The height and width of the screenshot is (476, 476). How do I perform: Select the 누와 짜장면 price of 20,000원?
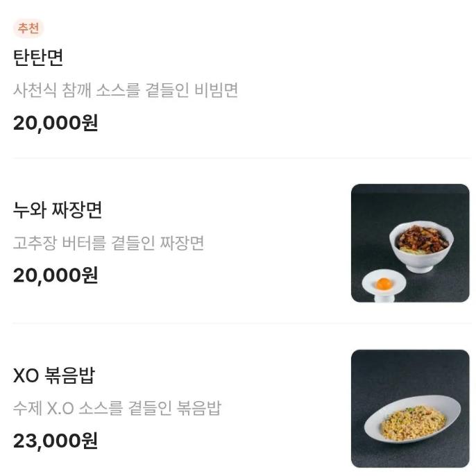(x=56, y=275)
